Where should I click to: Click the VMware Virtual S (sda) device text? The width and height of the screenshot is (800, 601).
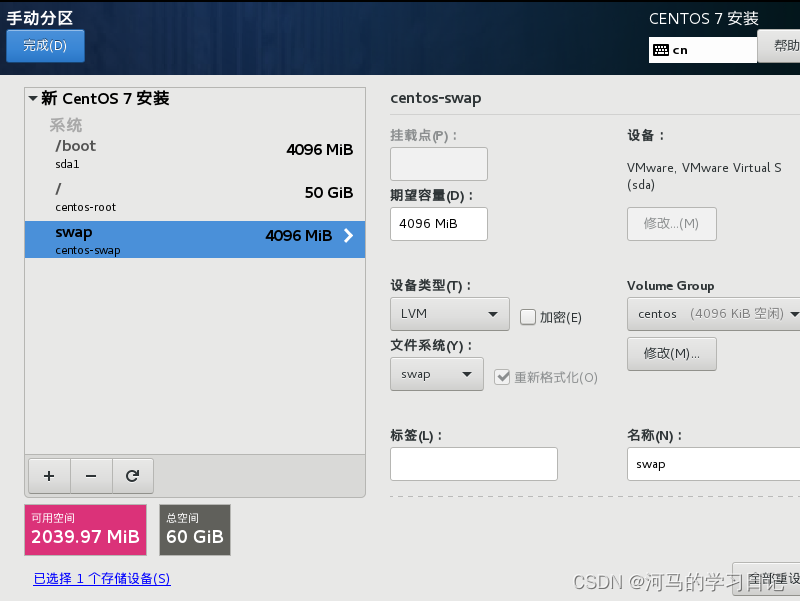click(x=704, y=176)
